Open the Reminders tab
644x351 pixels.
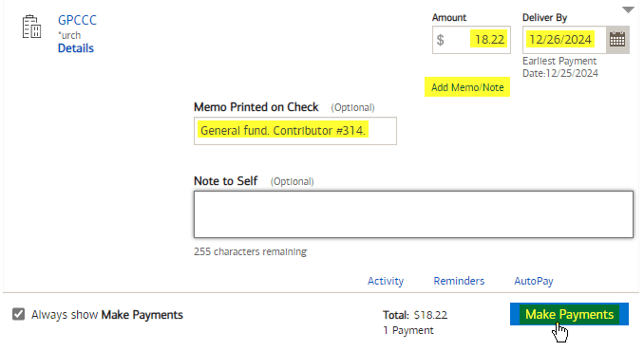pyautogui.click(x=459, y=281)
